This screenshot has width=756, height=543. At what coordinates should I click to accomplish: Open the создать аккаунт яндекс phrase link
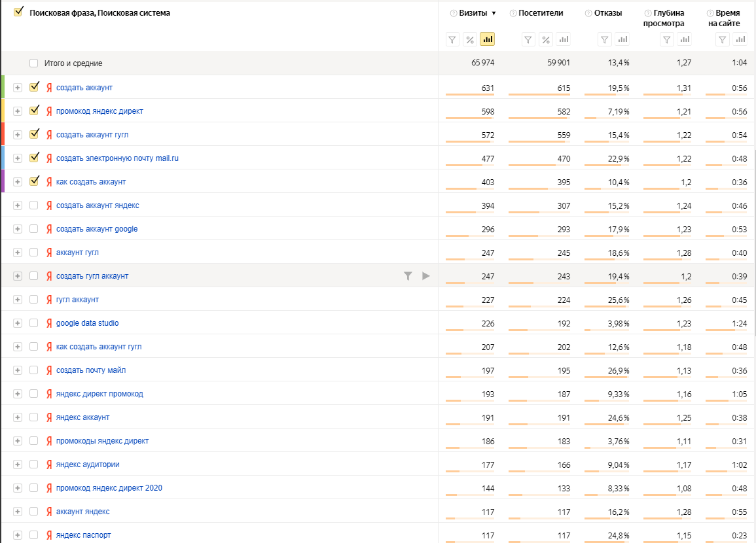pyautogui.click(x=98, y=205)
